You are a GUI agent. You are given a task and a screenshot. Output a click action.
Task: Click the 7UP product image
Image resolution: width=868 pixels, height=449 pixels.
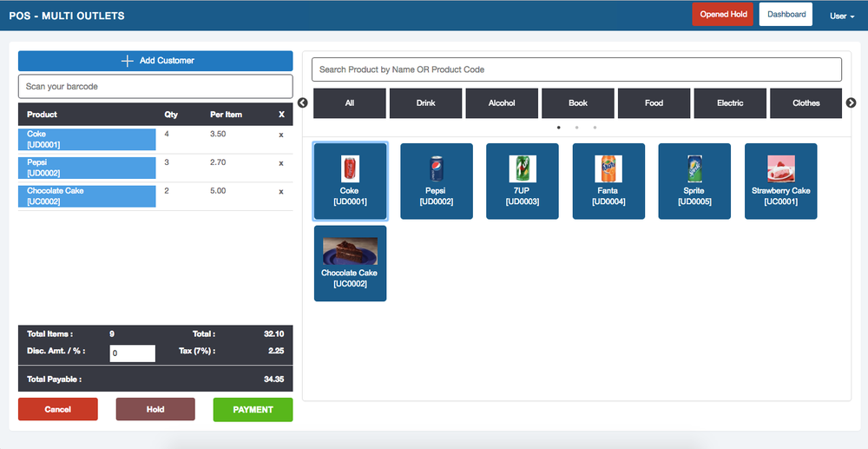click(x=522, y=168)
